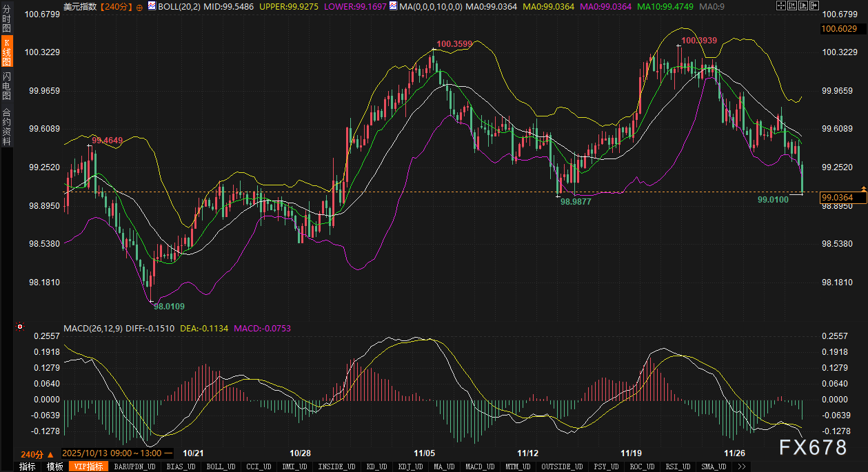Screen dimensions: 868x472
Task: Open the 模板 templates tab
Action: (54, 466)
